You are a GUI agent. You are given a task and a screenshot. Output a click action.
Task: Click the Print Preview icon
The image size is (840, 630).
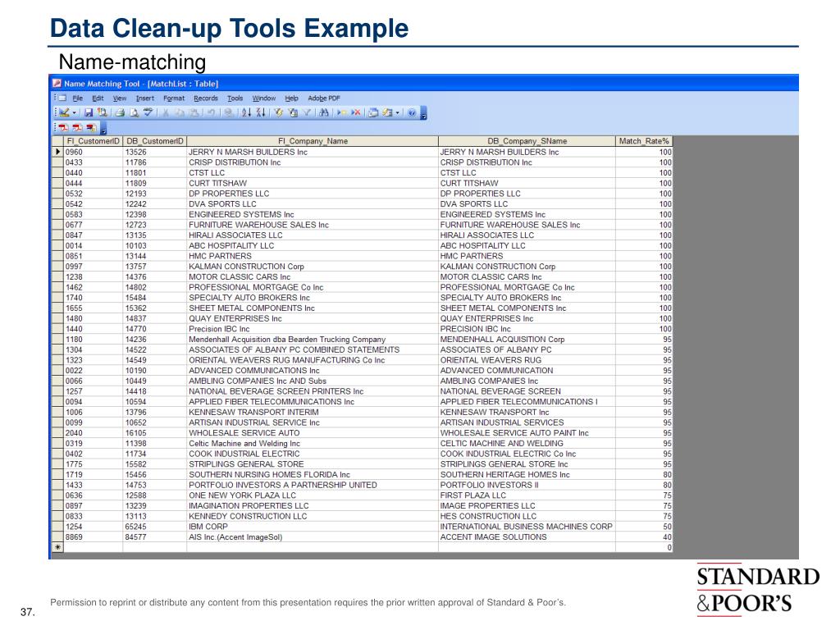[x=134, y=112]
